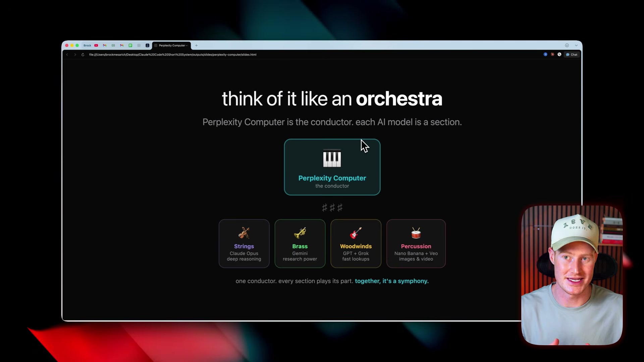Viewport: 644px width, 362px height.
Task: Click the piano keyboard icon in conductor card
Action: [332, 158]
